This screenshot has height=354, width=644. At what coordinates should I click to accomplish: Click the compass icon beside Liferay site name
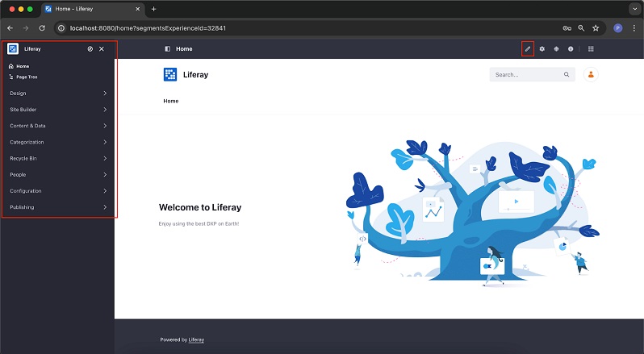90,49
